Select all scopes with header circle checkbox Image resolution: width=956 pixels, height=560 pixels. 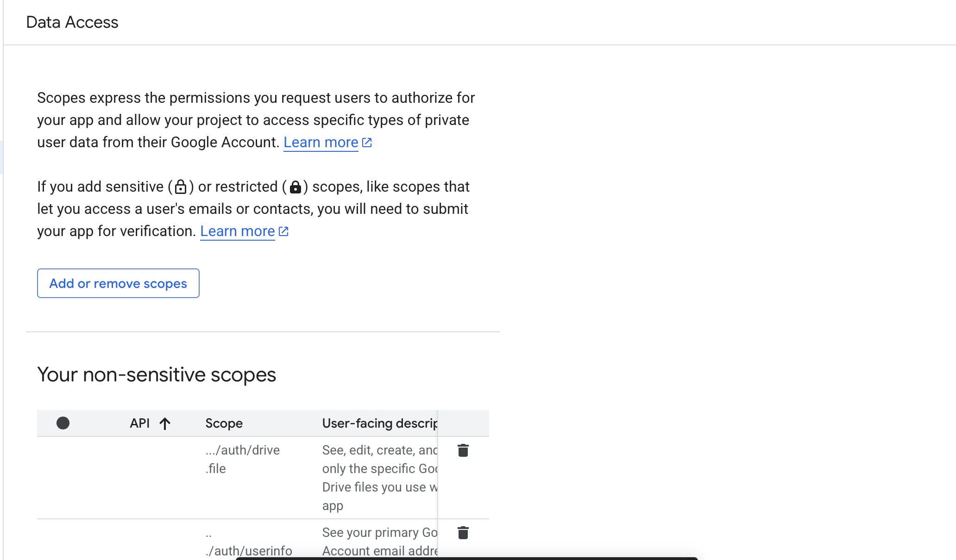click(63, 423)
